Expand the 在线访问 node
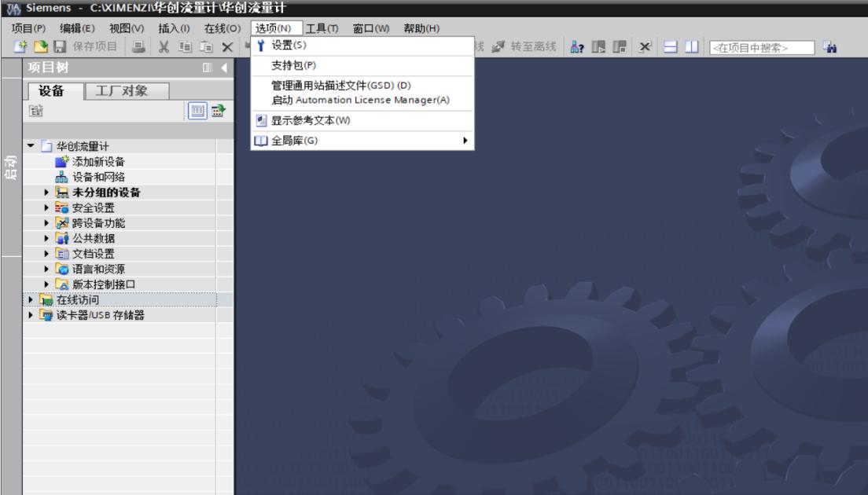The height and width of the screenshot is (495, 868). pos(31,300)
